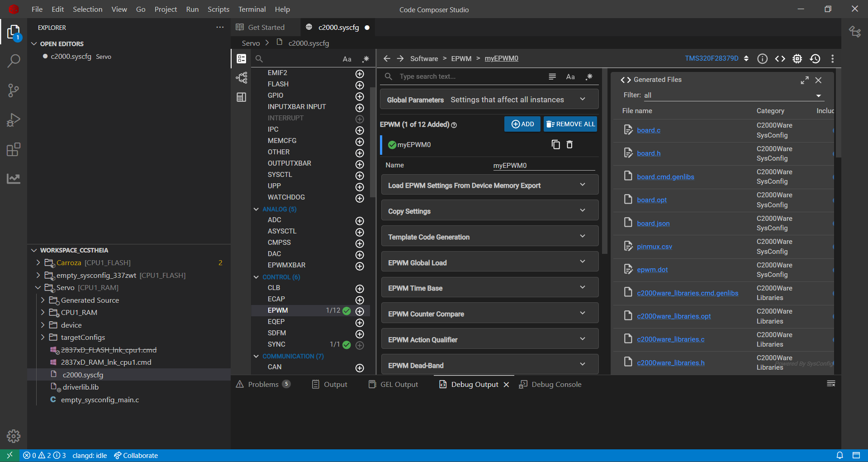Viewport: 868px width, 462px height.
Task: Toggle regex in parameter search bar
Action: pyautogui.click(x=589, y=76)
